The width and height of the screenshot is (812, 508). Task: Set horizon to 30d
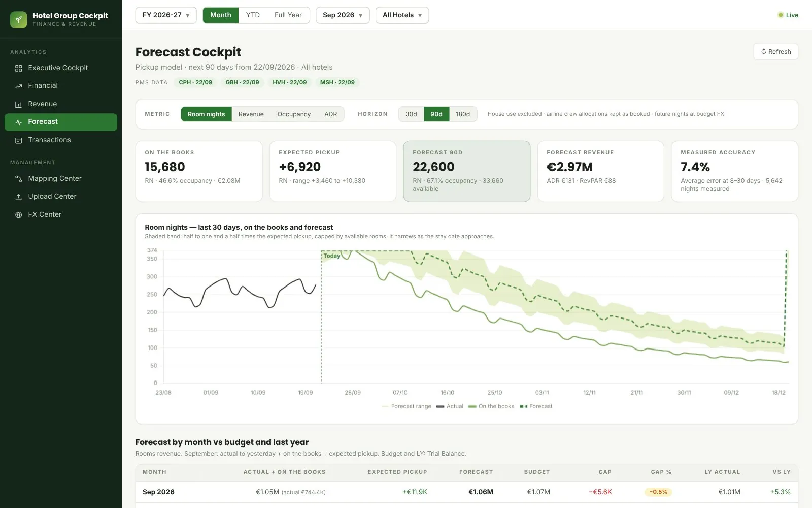(x=411, y=114)
